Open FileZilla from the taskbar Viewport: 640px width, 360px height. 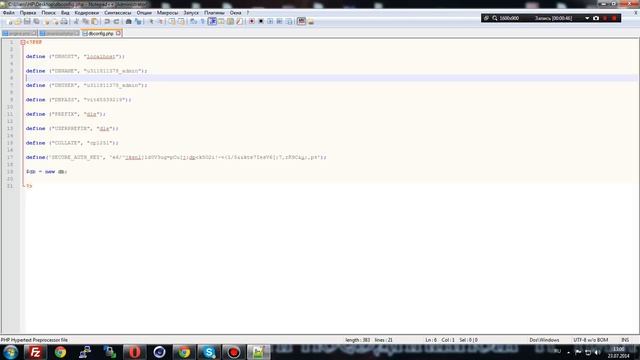tap(35, 352)
